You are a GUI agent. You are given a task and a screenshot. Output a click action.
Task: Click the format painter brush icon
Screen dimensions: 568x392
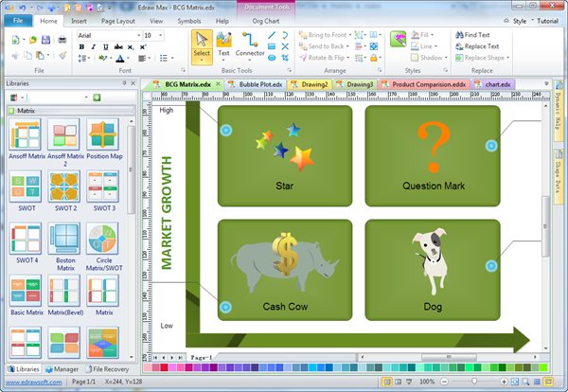[x=62, y=55]
